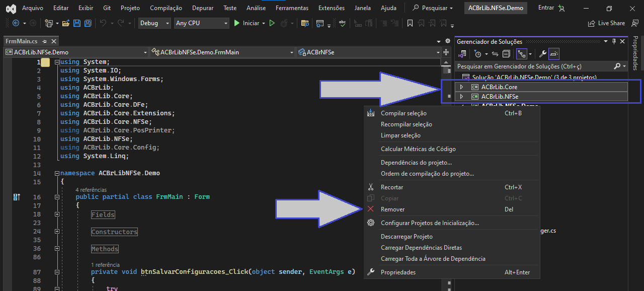Click the editor settings gear icon

pos(448,41)
